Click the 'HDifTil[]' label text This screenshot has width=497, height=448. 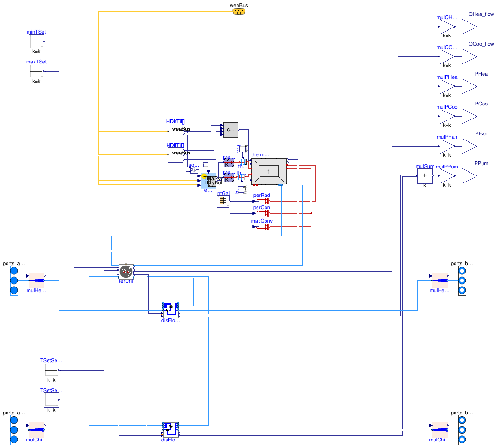pos(175,145)
